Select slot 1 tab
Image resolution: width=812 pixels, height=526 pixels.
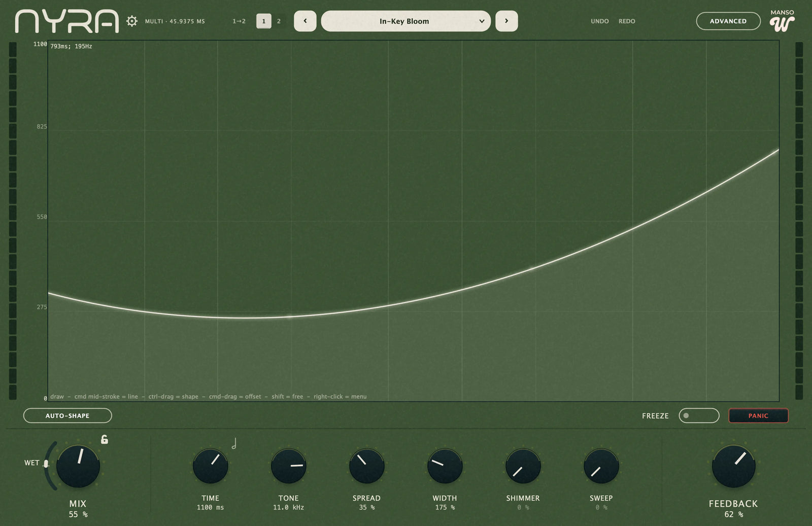click(264, 21)
